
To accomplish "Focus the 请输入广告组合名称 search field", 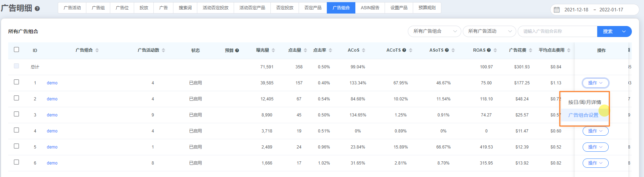I will click(x=557, y=31).
